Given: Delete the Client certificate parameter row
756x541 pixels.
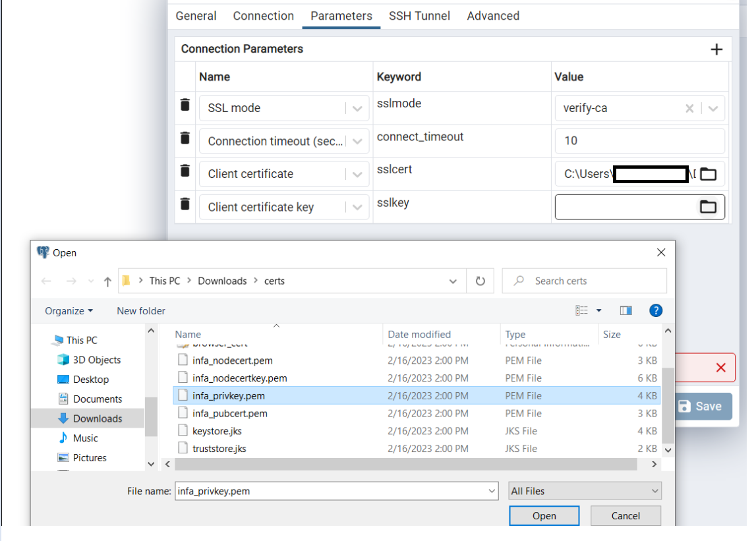Looking at the screenshot, I should coord(185,171).
